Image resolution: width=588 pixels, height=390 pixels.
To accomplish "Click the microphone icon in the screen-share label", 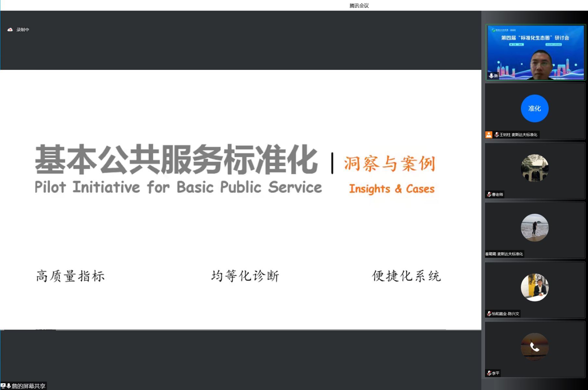I will pos(9,386).
